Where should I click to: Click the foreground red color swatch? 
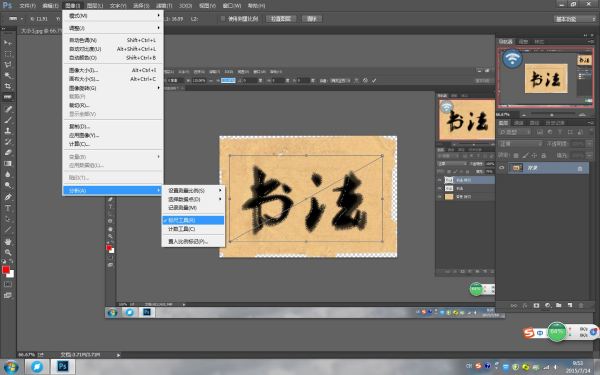(x=5, y=270)
